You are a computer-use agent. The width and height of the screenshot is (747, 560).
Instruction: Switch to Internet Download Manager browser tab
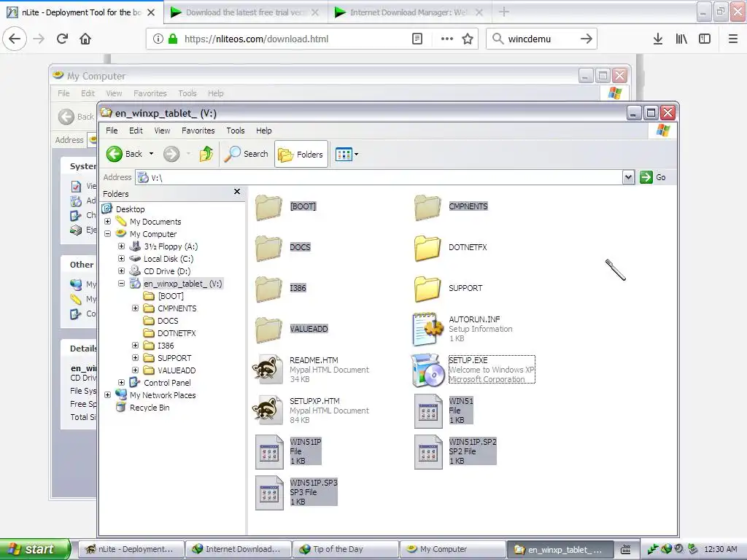click(x=409, y=12)
